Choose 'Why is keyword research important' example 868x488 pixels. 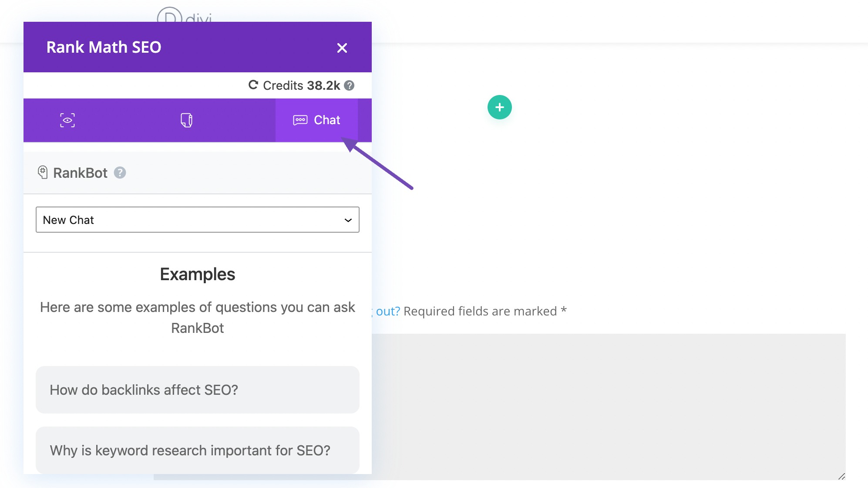click(198, 450)
